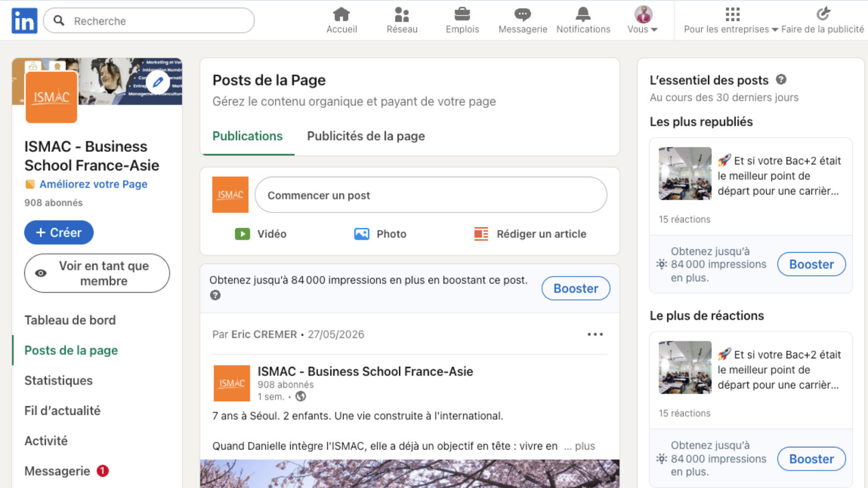Edit the page cover with pencil icon
868x488 pixels.
tap(158, 82)
